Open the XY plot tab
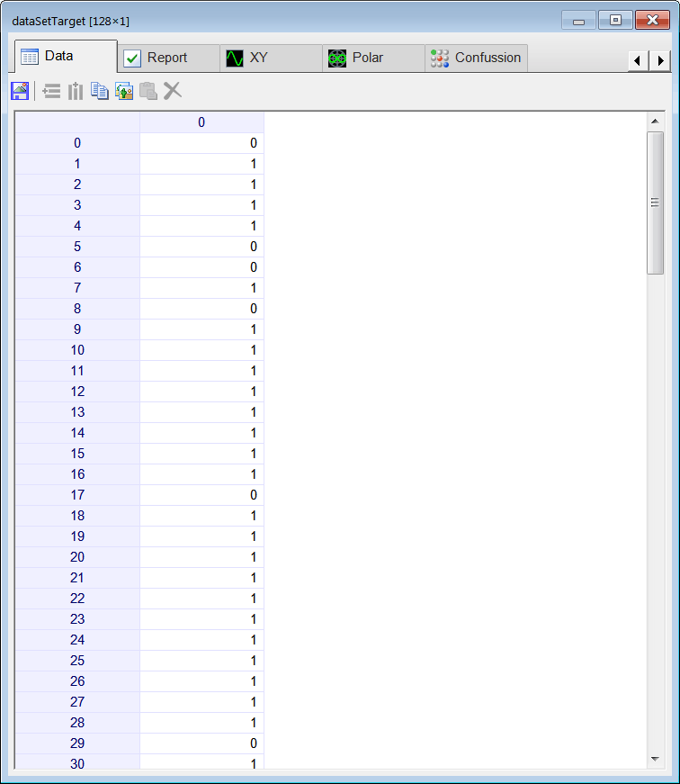 (x=272, y=58)
